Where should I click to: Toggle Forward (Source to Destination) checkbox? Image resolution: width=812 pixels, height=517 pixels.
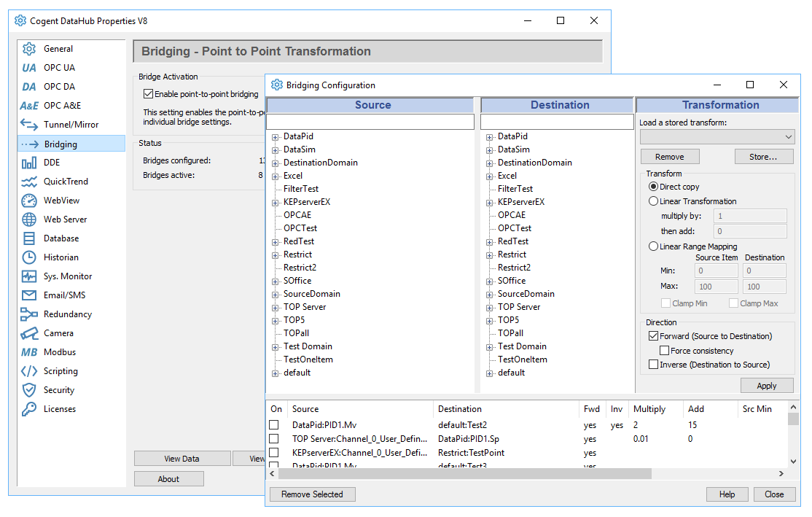pos(654,336)
